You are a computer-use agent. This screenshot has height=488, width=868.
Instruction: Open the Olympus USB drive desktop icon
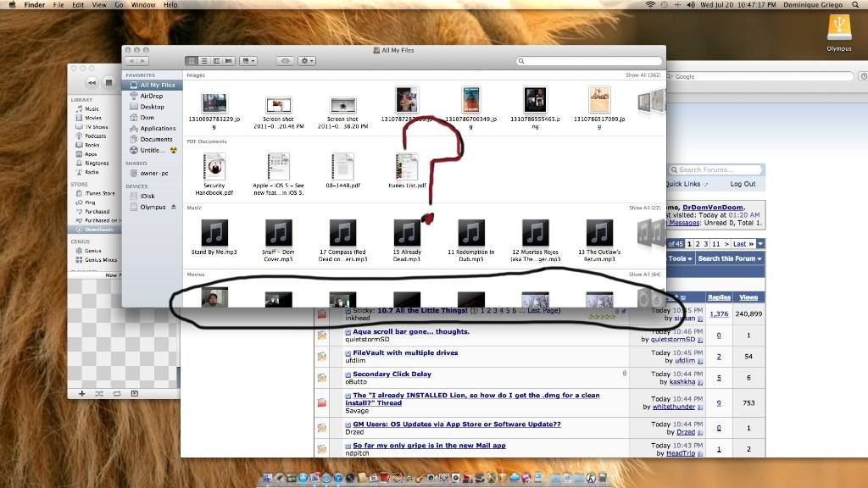[x=839, y=32]
